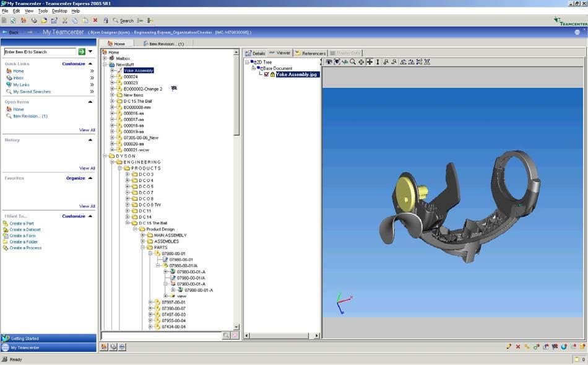588x365 pixels.
Task: Switch to the Details tab
Action: 256,53
